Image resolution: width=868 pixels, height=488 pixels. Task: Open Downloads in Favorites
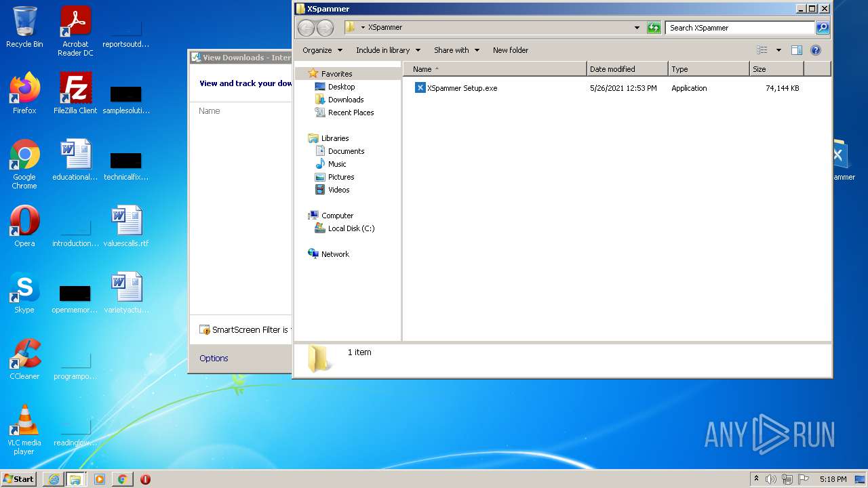[x=346, y=100]
